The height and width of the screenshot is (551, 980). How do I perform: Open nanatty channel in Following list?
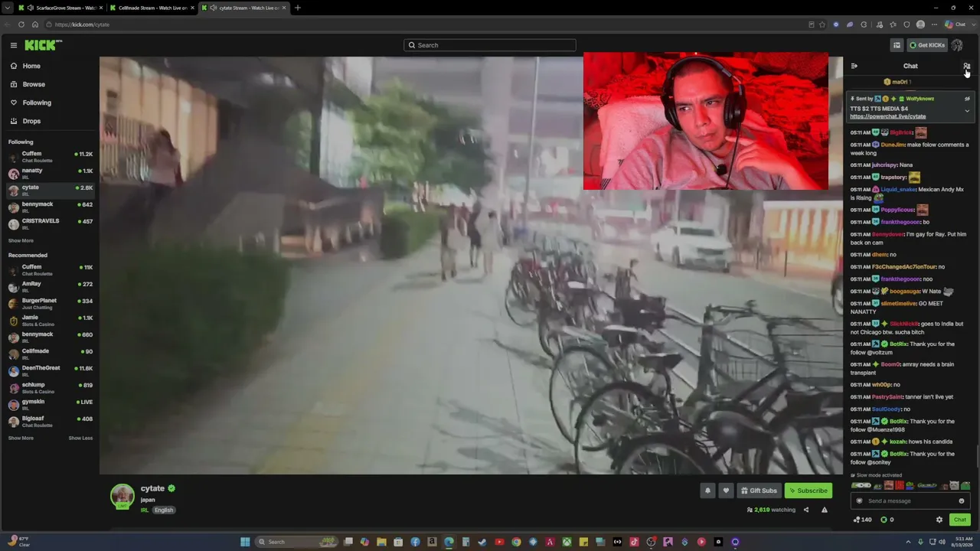51,174
